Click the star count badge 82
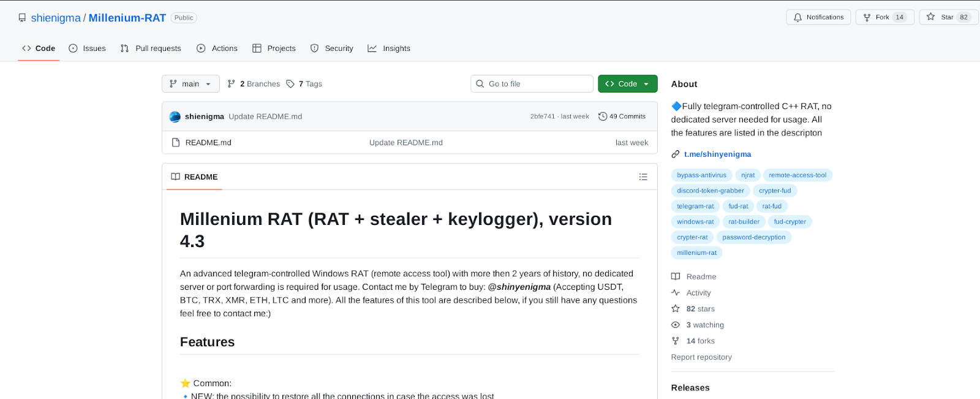Image resolution: width=980 pixels, height=399 pixels. [963, 17]
